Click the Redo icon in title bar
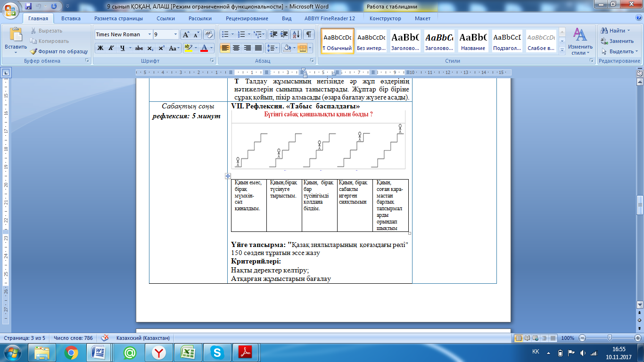 click(54, 7)
